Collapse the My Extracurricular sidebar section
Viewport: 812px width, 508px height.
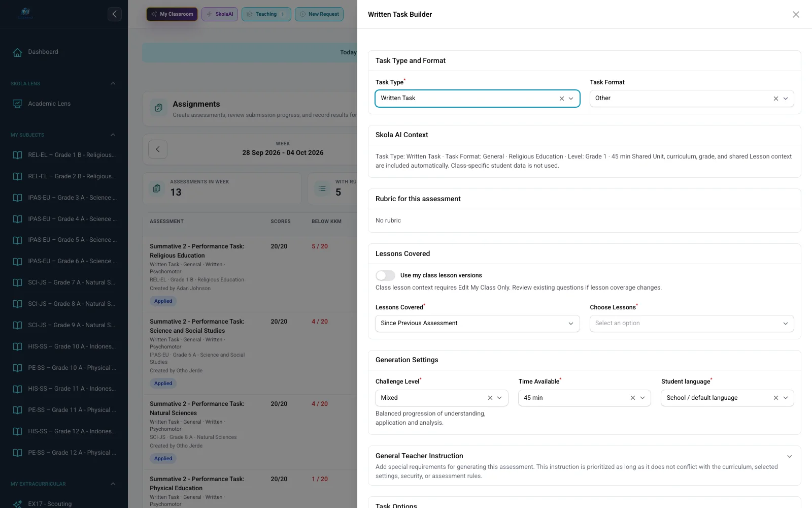pos(113,484)
